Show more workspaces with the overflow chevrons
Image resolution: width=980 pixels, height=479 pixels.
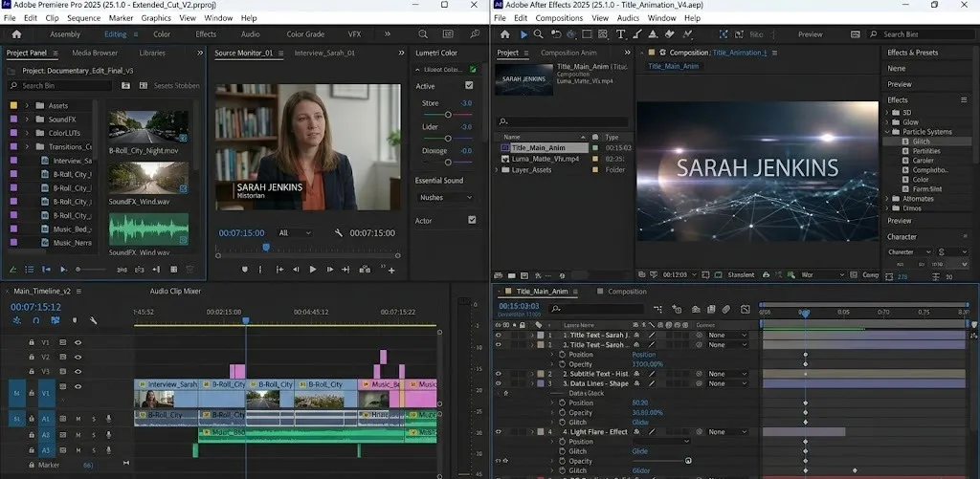388,34
